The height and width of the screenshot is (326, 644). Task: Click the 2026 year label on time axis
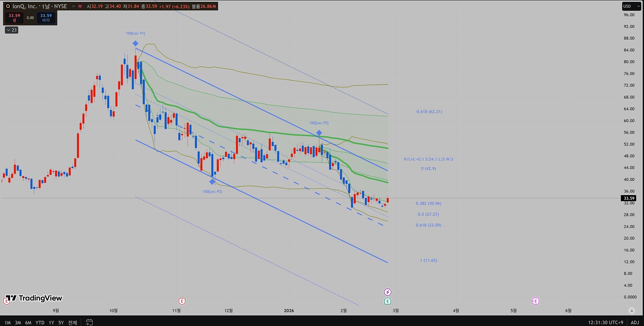pos(289,311)
